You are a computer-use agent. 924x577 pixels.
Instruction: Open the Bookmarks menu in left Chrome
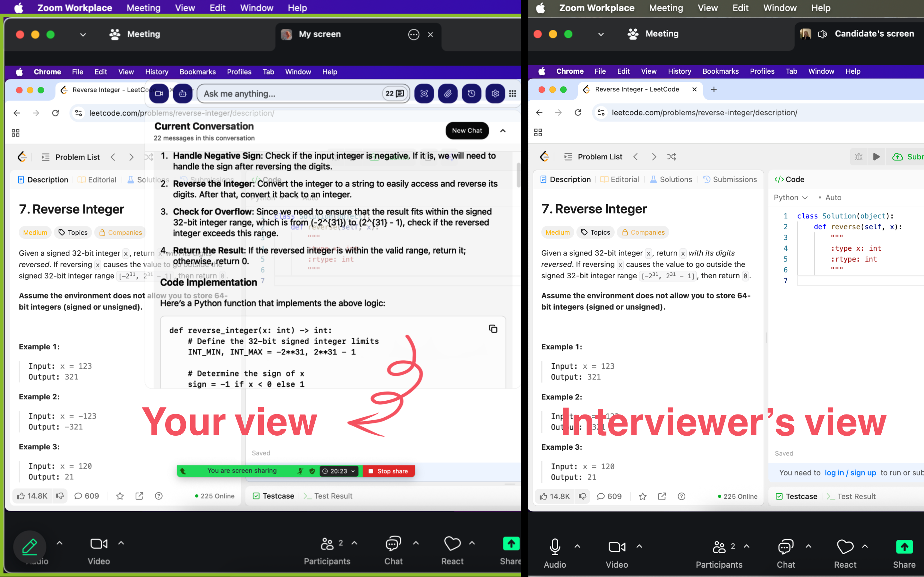(x=197, y=72)
